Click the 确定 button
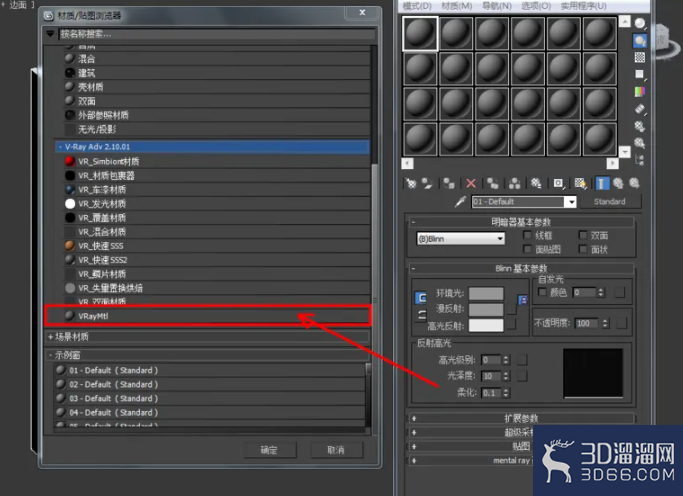Screen dimensions: 683x496 (x=269, y=450)
